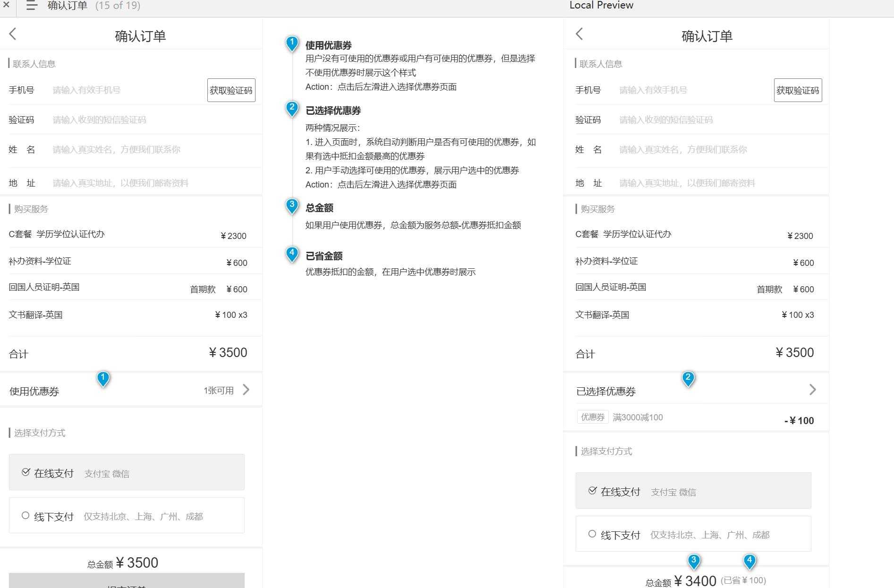Viewport: 894px width, 588px height.
Task: Click 获取验证码 on the left form
Action: [x=231, y=90]
